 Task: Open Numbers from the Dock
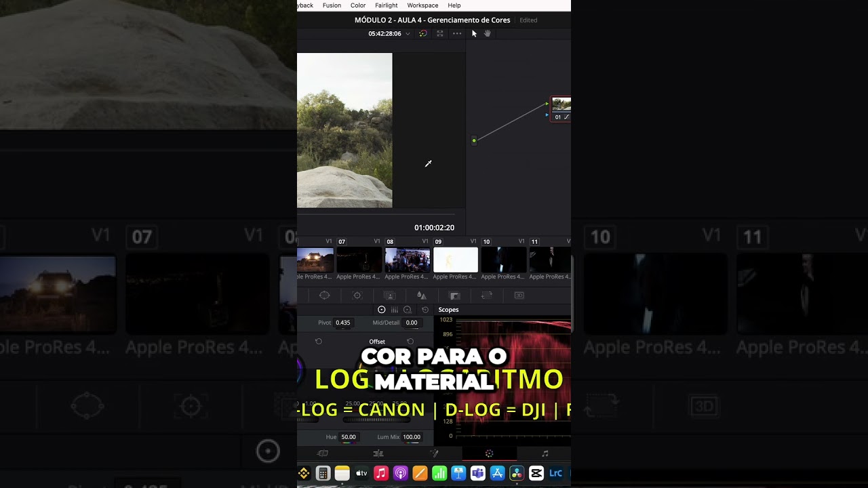[x=439, y=473]
